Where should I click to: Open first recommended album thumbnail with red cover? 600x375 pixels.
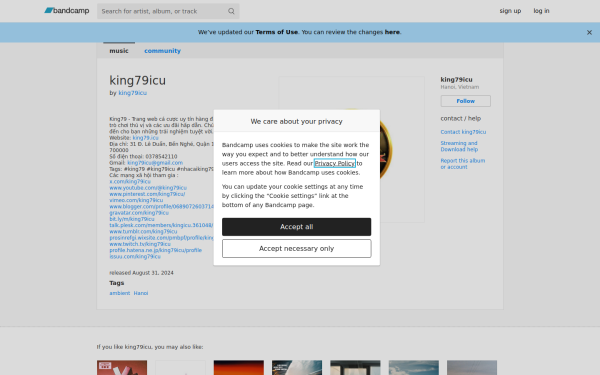(122, 367)
